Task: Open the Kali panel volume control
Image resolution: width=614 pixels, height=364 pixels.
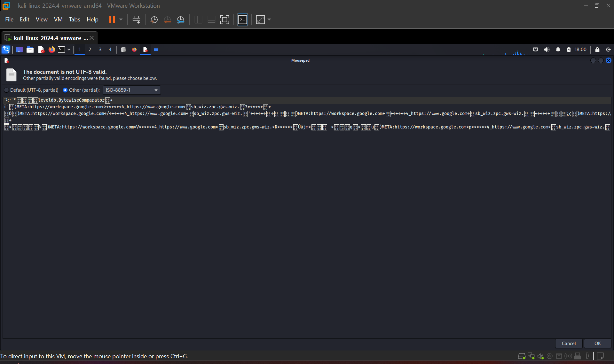Action: pyautogui.click(x=547, y=50)
